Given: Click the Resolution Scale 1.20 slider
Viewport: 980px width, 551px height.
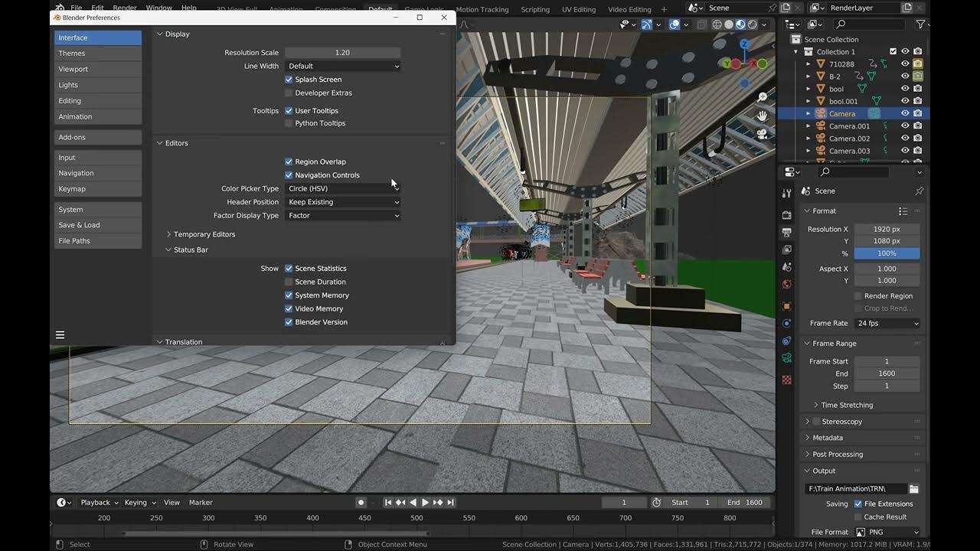Looking at the screenshot, I should click(x=343, y=53).
